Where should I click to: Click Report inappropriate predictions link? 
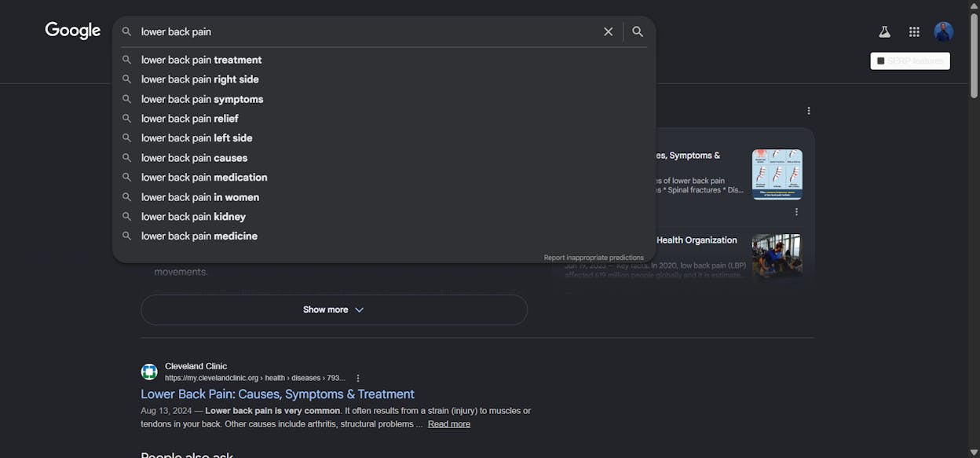[x=594, y=258]
